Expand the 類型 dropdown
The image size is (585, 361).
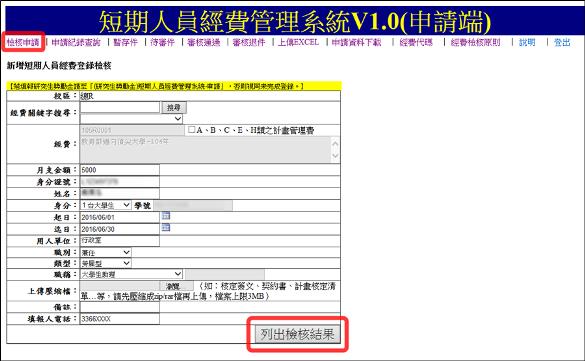point(106,263)
